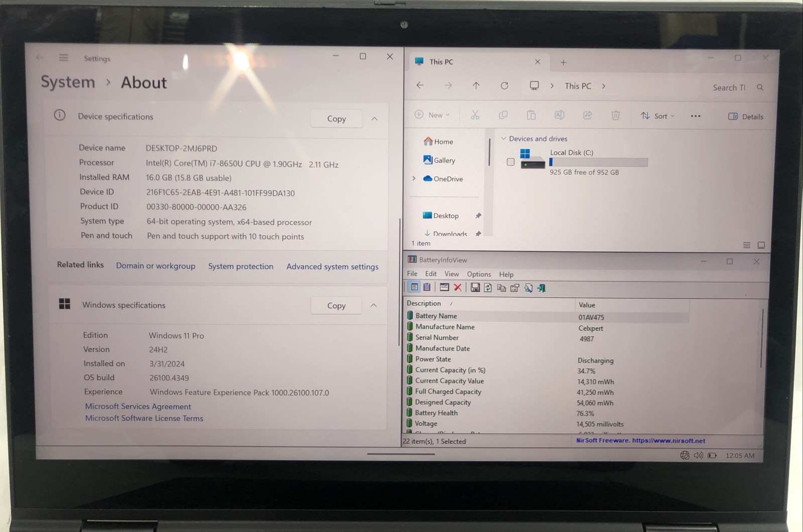The width and height of the screenshot is (803, 532).
Task: Open the Edit menu in BatteryInfoView
Action: 431,274
